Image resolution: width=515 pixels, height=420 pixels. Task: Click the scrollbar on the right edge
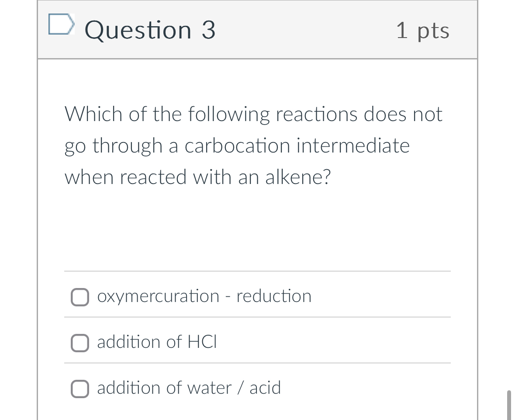tap(509, 402)
